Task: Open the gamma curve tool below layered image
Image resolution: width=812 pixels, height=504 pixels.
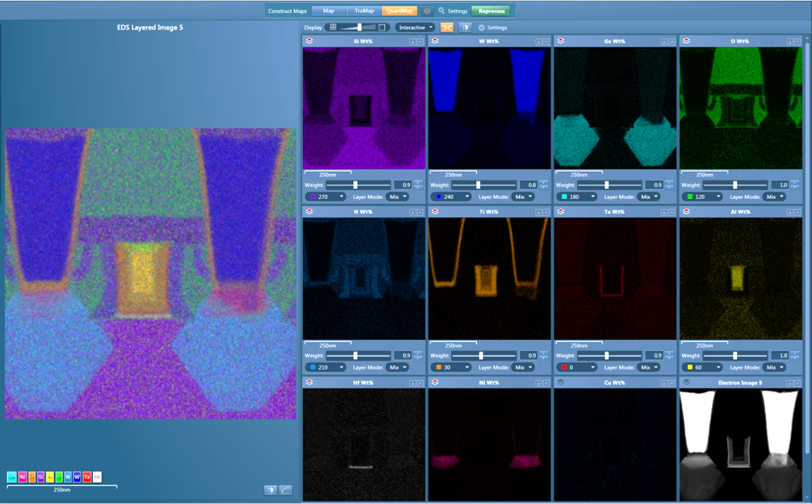Action: coord(286,490)
